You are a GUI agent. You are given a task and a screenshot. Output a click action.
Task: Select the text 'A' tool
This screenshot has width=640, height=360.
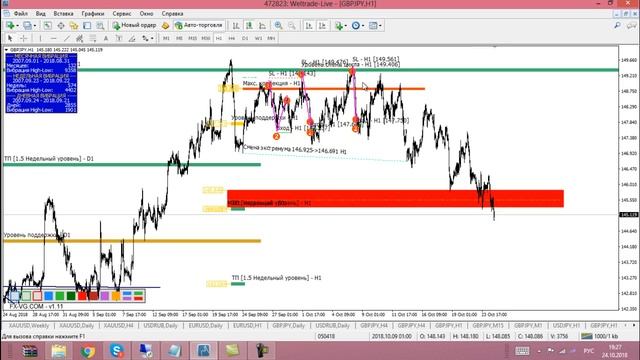pos(106,38)
